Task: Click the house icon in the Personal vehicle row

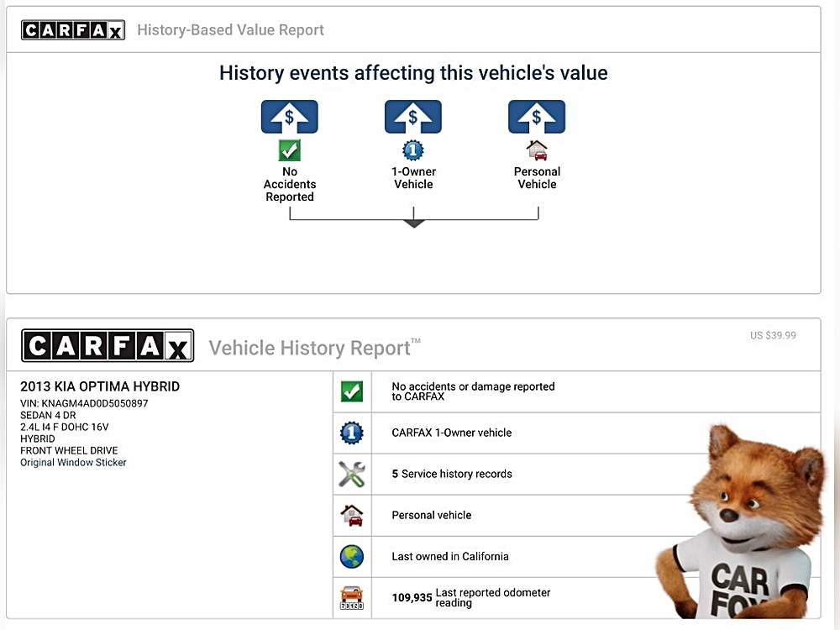Action: [x=351, y=516]
